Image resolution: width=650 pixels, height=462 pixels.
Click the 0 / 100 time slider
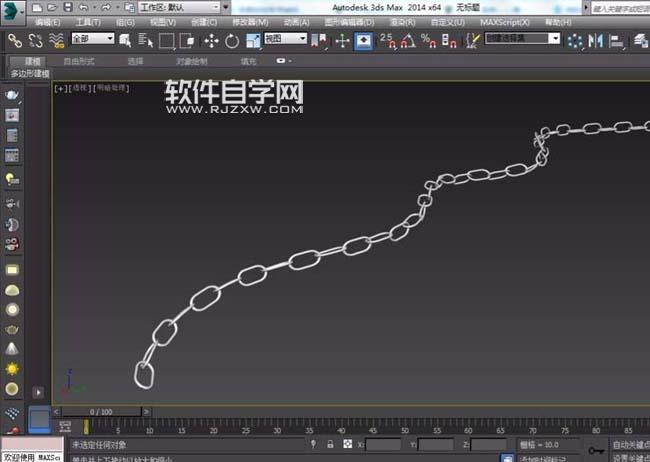click(x=100, y=411)
